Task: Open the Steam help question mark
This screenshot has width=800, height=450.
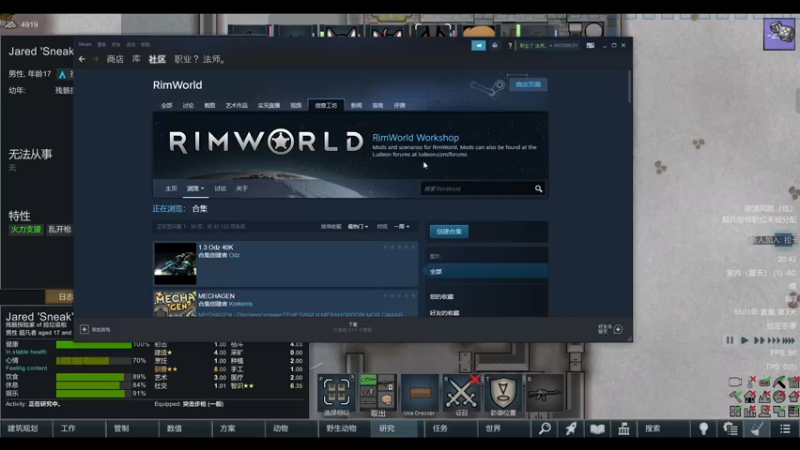Action: (510, 45)
